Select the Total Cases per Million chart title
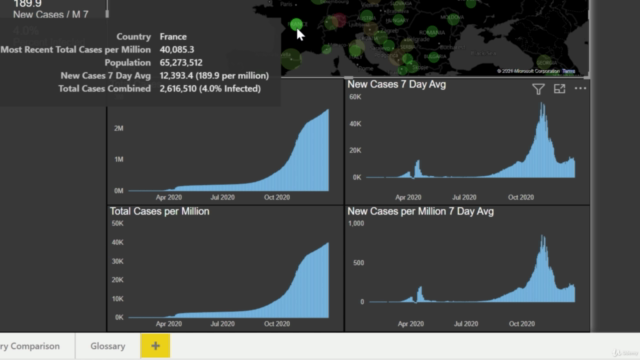The width and height of the screenshot is (640, 360). tap(160, 211)
